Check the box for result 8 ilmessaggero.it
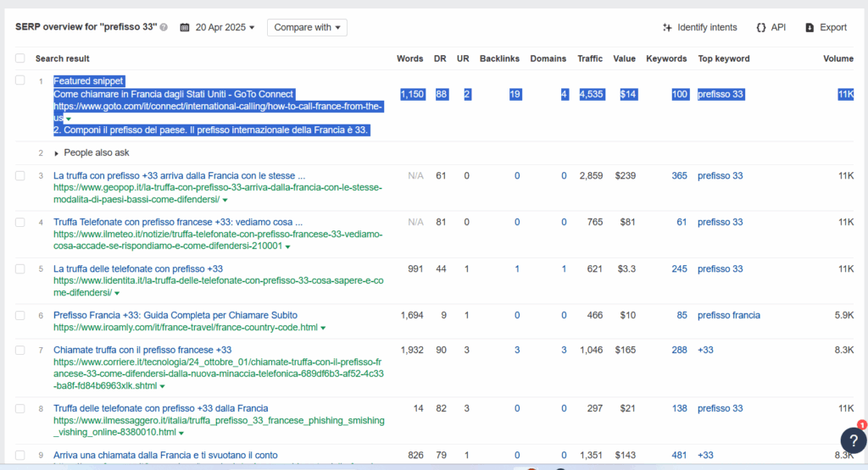The image size is (868, 470). pos(20,408)
